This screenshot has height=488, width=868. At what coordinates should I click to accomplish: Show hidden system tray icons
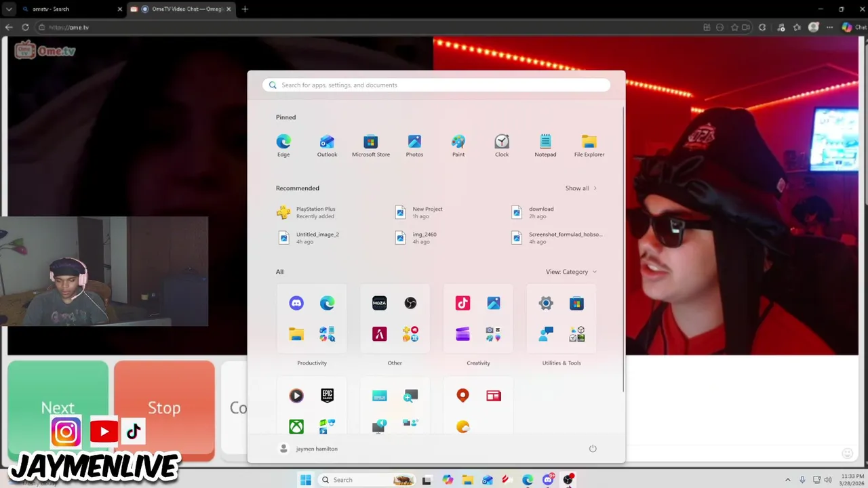pos(787,480)
